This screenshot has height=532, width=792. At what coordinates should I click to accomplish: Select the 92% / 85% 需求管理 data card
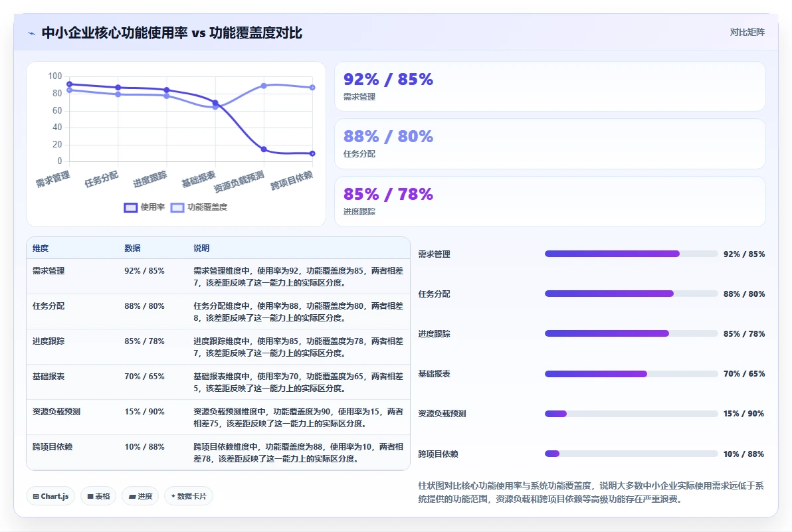[x=549, y=86]
